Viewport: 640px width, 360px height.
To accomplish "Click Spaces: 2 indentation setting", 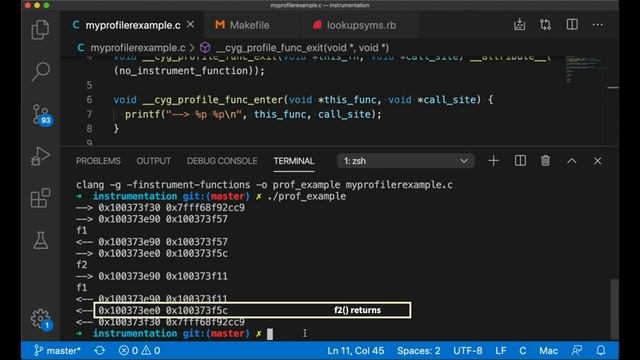I will 419,351.
